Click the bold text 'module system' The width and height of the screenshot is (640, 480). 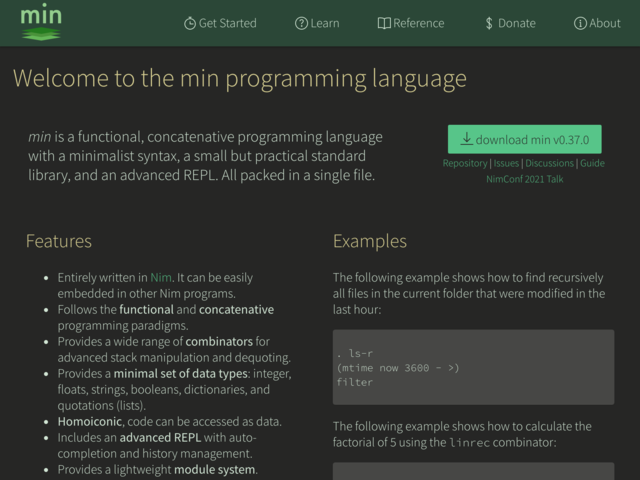215,470
